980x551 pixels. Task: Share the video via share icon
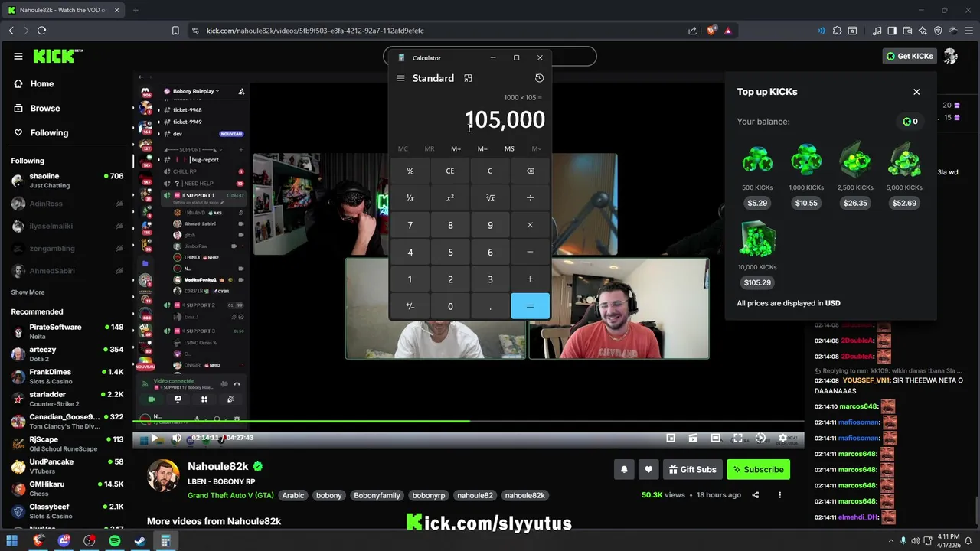click(x=755, y=495)
